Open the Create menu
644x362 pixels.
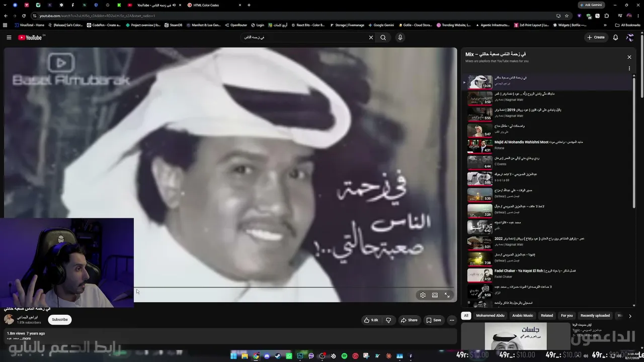coord(596,37)
